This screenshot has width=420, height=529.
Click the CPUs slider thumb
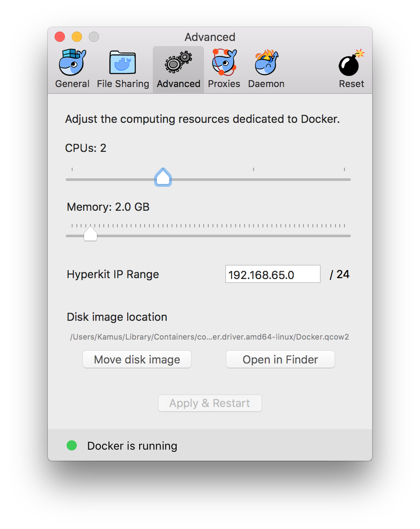[x=163, y=177]
